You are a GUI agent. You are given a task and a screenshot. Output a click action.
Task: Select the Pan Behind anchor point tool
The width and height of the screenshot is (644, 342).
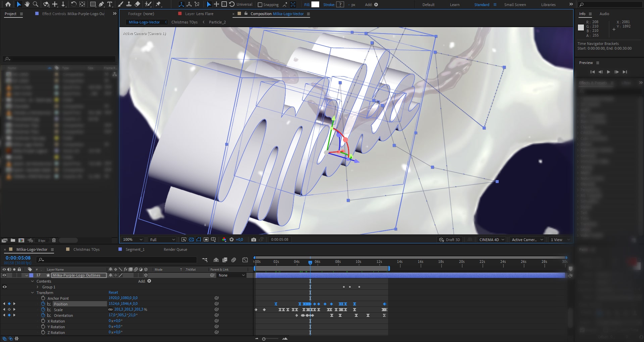click(82, 4)
